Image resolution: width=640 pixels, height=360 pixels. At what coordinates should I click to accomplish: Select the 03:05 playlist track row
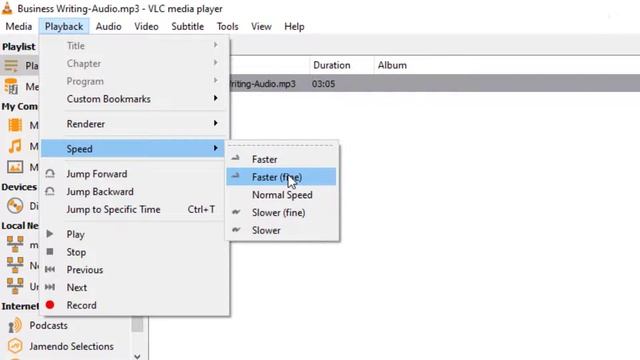(x=434, y=84)
